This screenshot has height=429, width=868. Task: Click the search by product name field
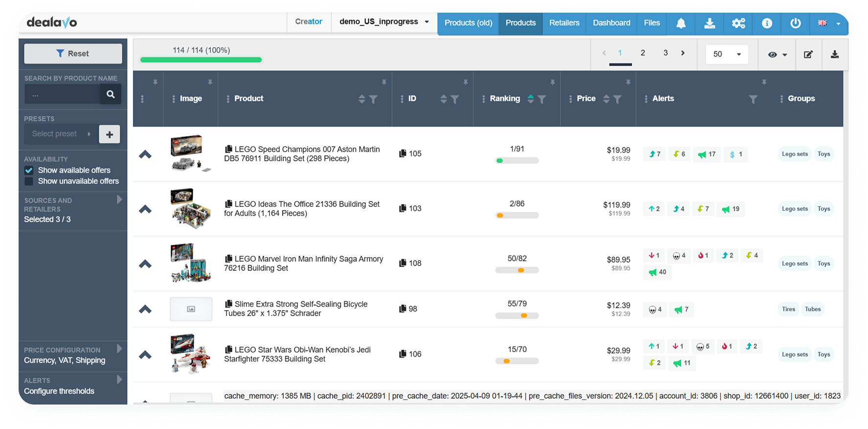63,94
